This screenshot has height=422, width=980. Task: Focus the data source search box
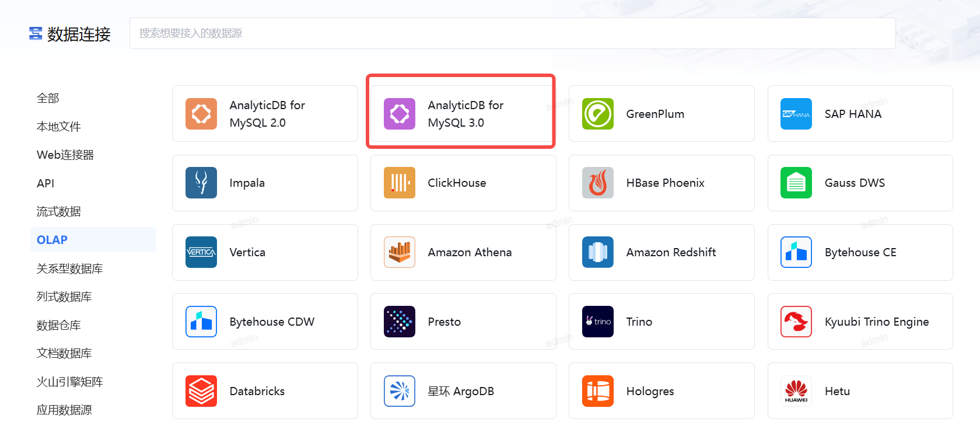tap(512, 33)
